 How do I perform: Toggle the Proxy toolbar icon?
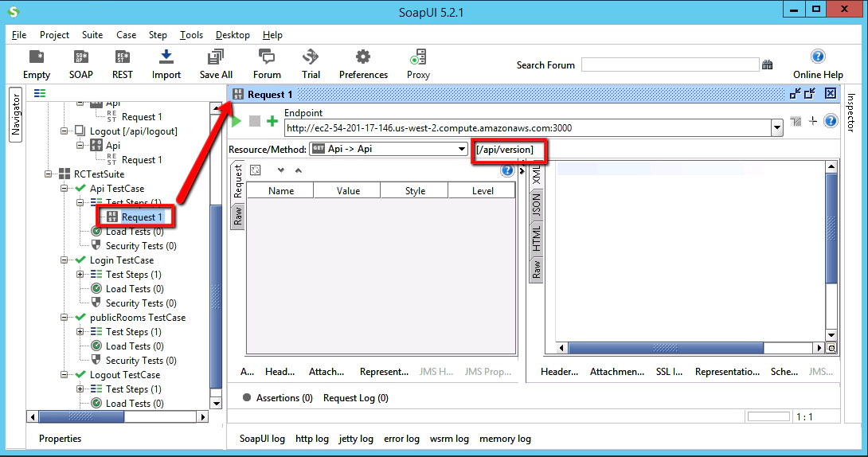tap(418, 57)
